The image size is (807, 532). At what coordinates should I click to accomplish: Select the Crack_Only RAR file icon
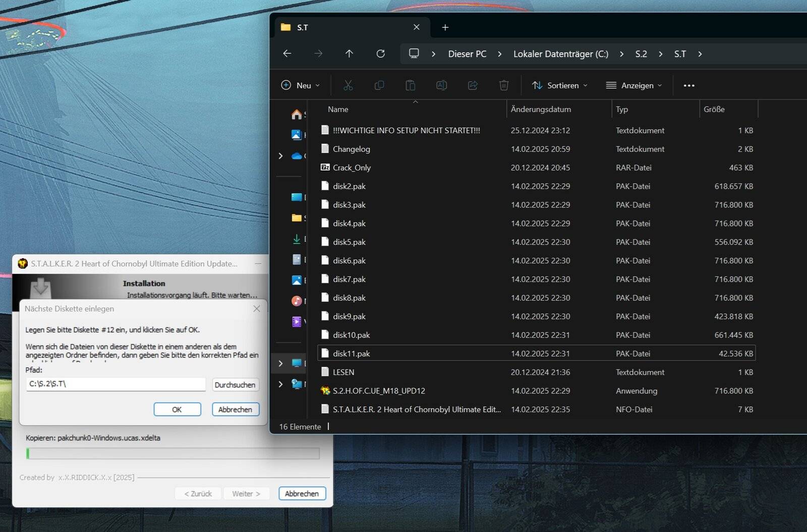point(325,167)
